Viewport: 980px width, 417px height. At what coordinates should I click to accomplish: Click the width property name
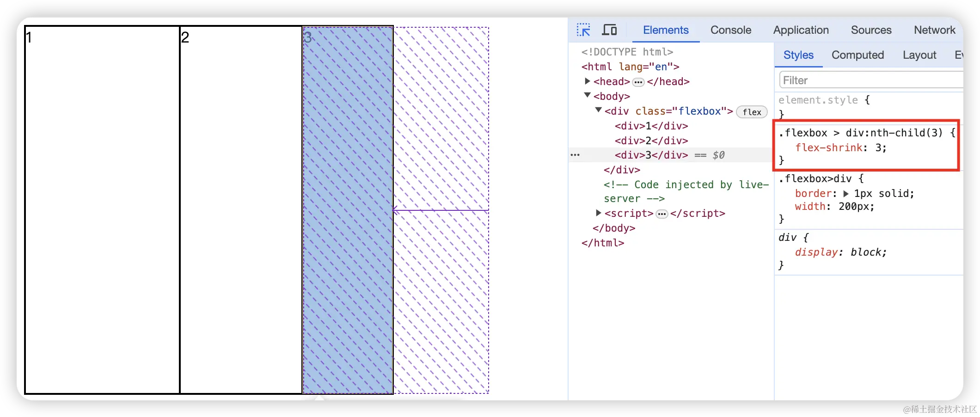[x=810, y=207]
